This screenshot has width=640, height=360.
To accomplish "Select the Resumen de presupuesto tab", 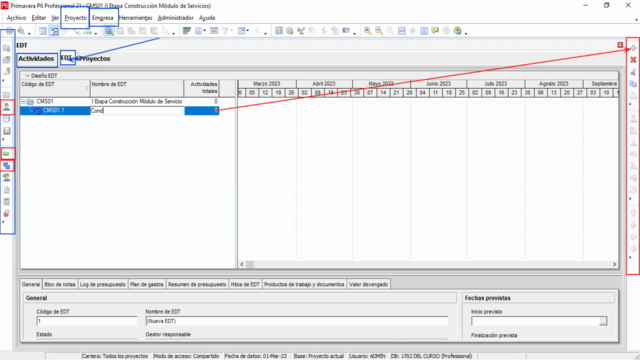I will pos(197,284).
